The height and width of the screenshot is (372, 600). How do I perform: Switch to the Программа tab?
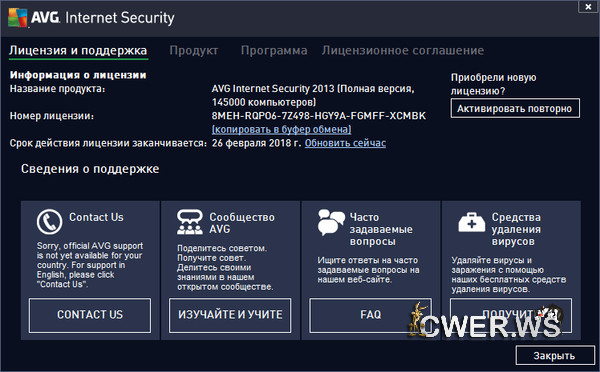click(274, 51)
